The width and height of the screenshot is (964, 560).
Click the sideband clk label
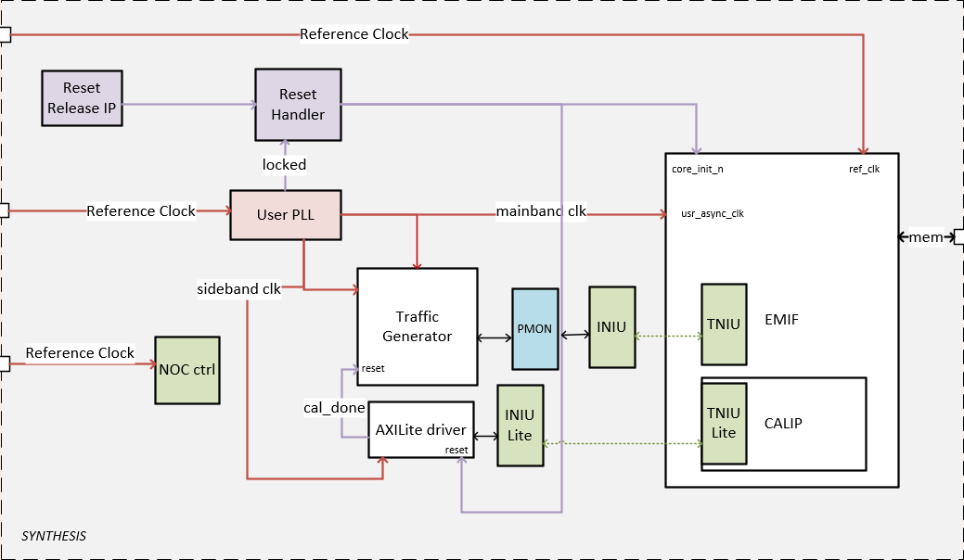[238, 288]
